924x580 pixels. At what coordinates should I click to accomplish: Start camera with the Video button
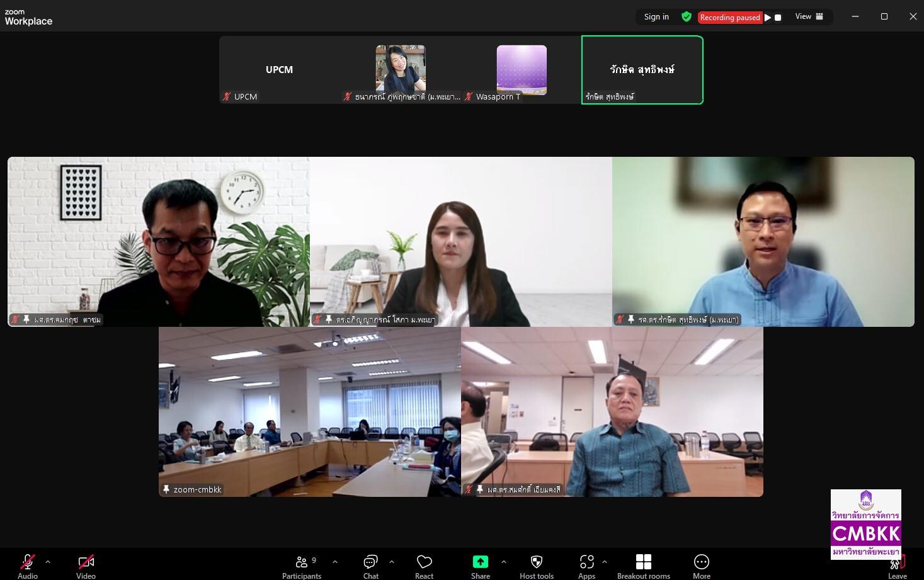[x=86, y=566]
